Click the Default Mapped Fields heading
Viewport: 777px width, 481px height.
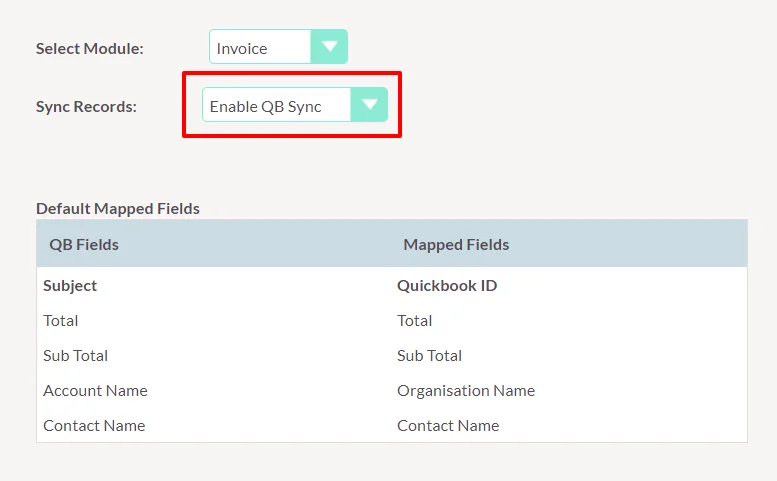118,209
